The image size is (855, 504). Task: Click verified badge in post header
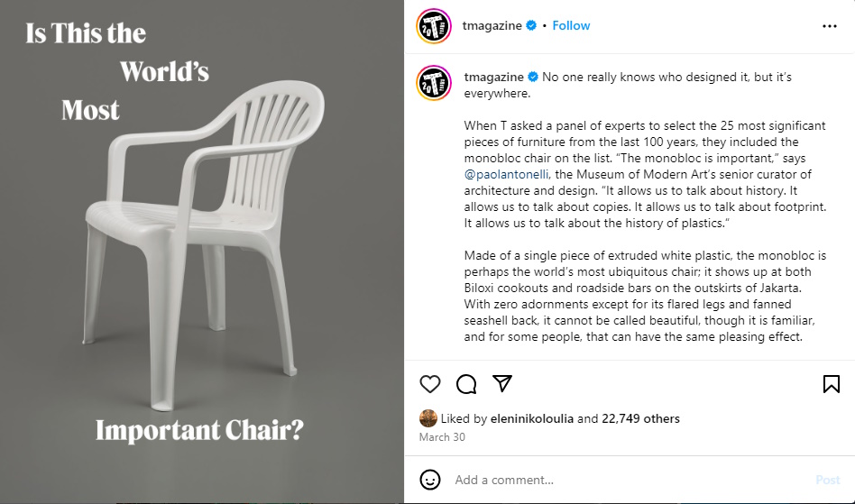pyautogui.click(x=531, y=26)
